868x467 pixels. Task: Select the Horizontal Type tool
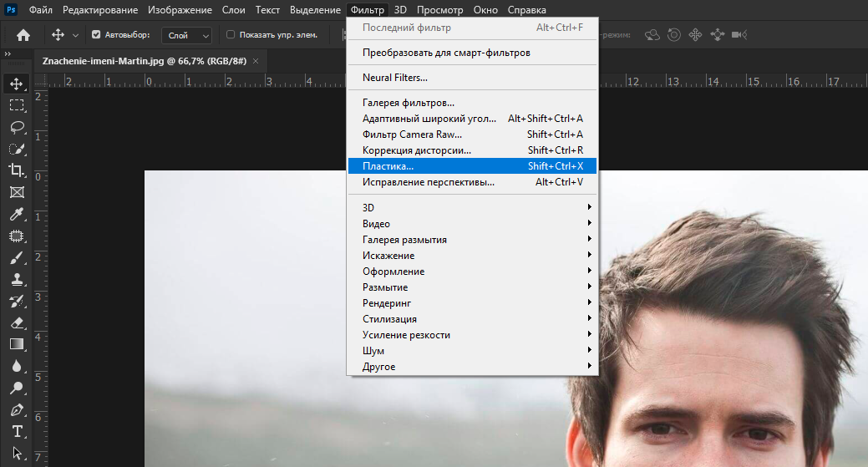tap(17, 432)
